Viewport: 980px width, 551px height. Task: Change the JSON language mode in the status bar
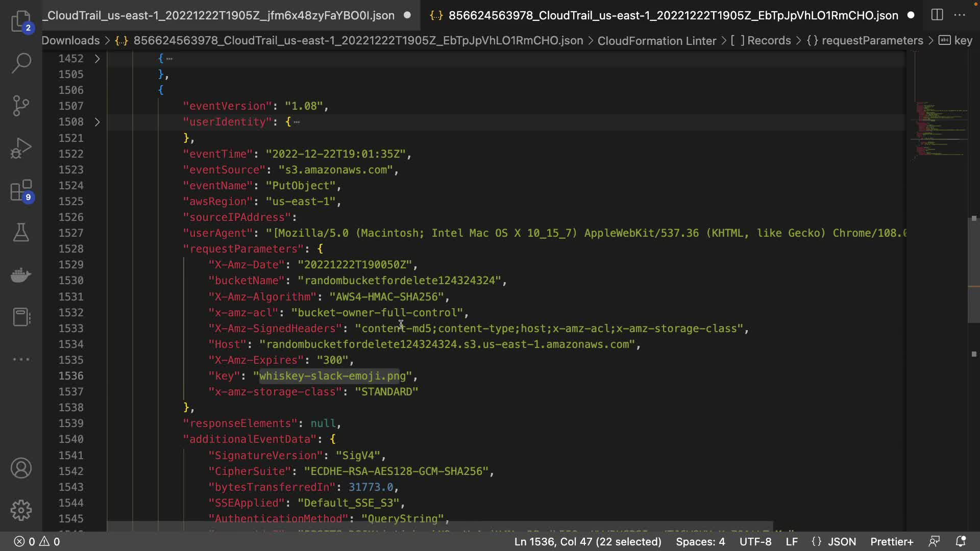tap(841, 541)
